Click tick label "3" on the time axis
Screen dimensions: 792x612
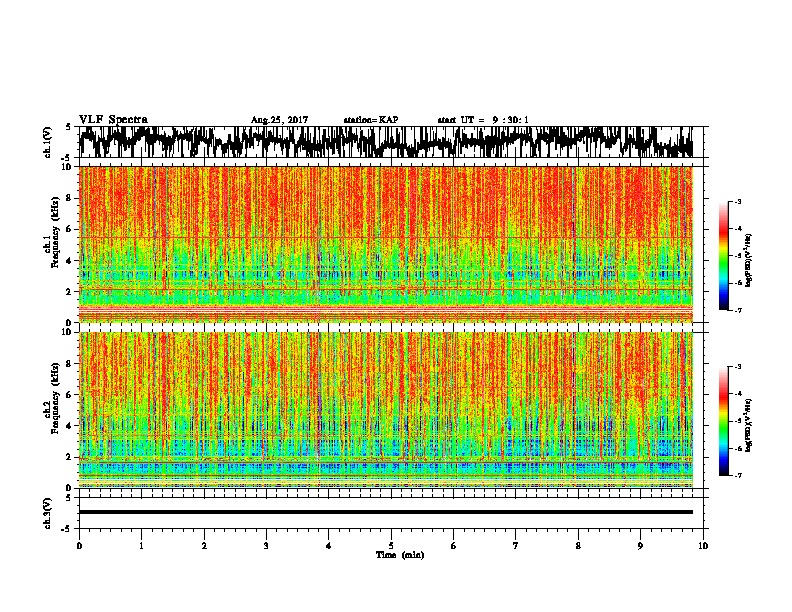pyautogui.click(x=266, y=546)
